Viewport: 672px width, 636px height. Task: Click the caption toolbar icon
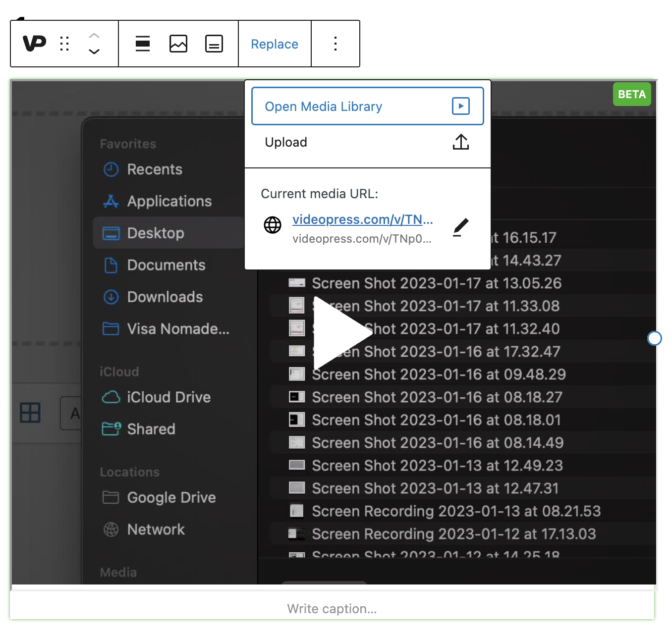[214, 44]
